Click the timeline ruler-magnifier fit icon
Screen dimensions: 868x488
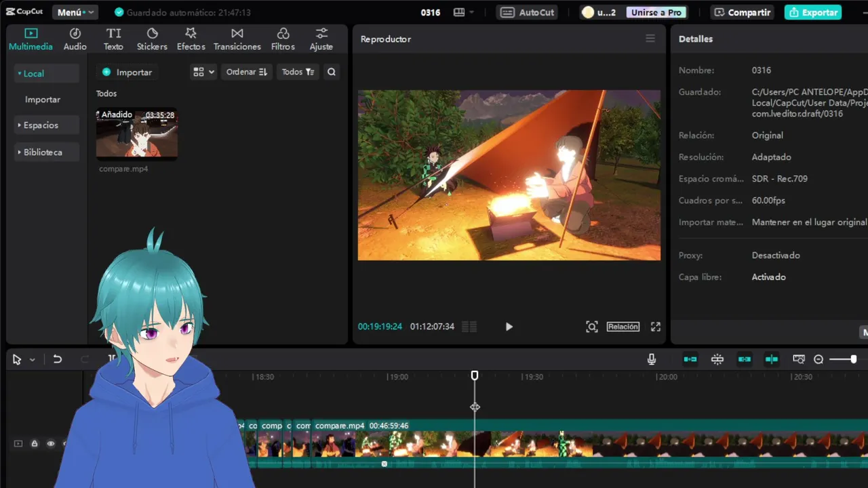click(799, 359)
